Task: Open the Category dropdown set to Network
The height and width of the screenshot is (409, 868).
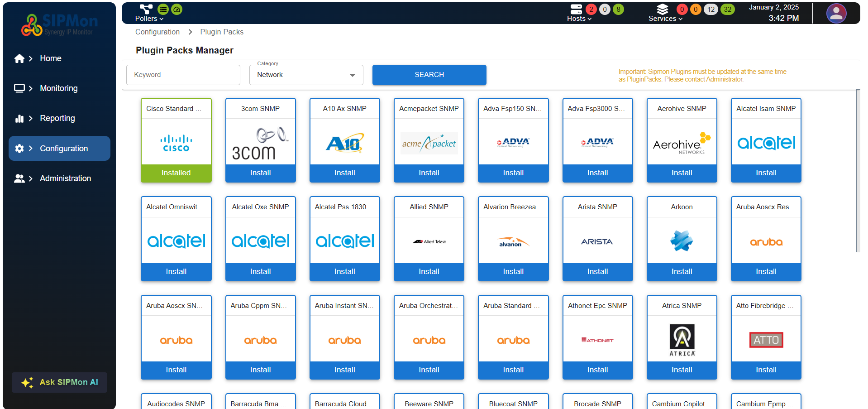Action: click(306, 75)
